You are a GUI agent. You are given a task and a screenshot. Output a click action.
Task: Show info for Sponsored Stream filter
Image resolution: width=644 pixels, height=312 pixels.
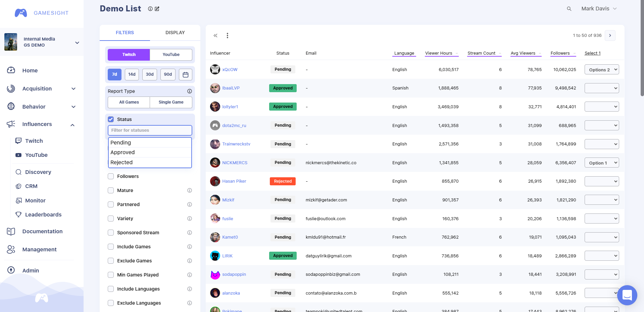190,233
